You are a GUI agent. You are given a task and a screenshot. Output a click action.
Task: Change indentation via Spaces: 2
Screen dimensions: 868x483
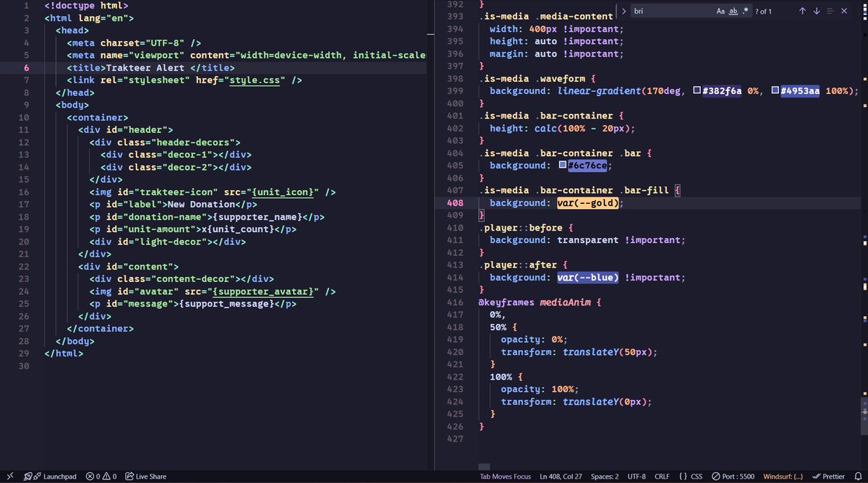click(605, 476)
